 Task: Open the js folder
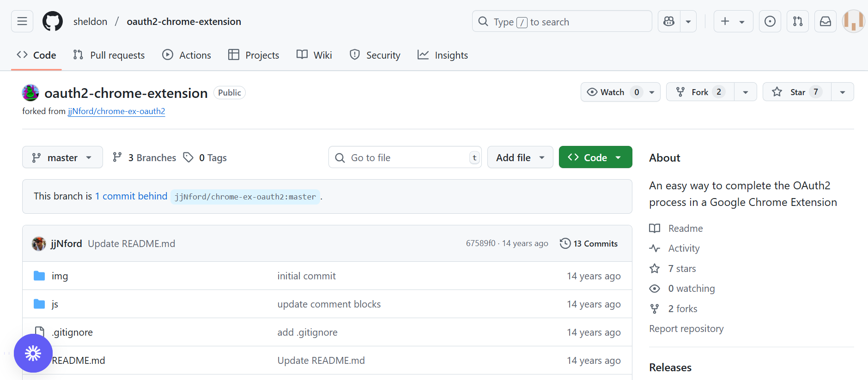pos(55,304)
